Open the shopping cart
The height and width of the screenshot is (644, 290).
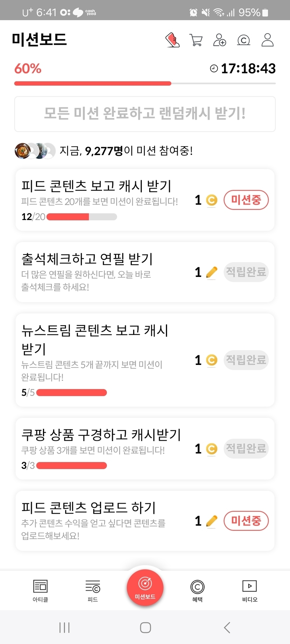point(196,40)
